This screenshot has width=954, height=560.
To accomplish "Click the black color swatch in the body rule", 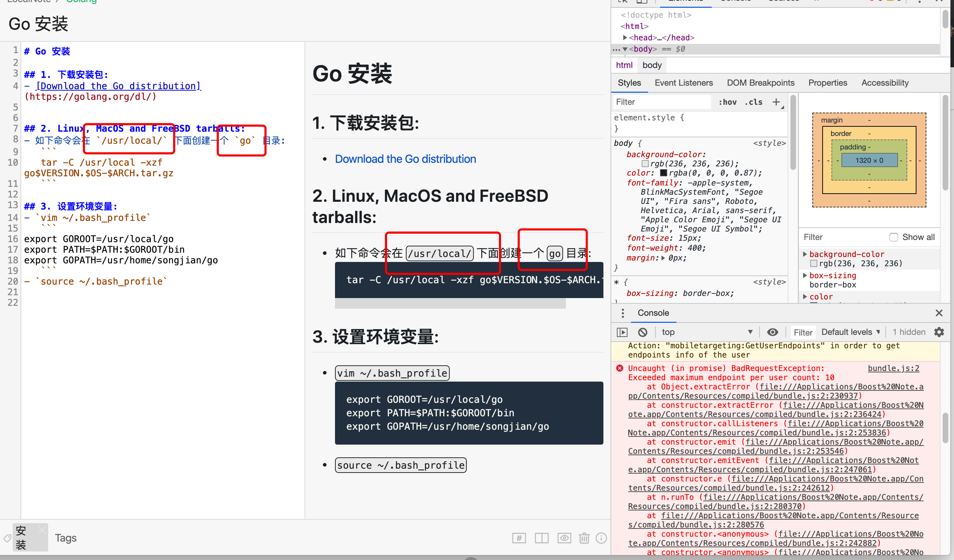I will [663, 173].
